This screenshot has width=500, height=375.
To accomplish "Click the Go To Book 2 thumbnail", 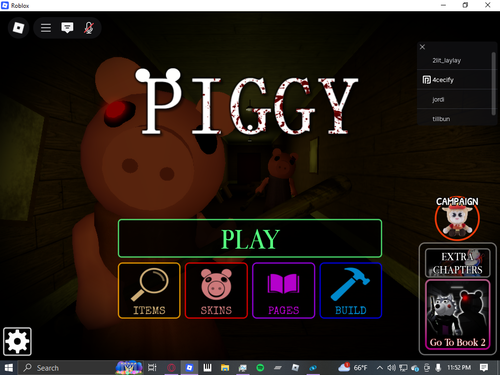I will 458,315.
